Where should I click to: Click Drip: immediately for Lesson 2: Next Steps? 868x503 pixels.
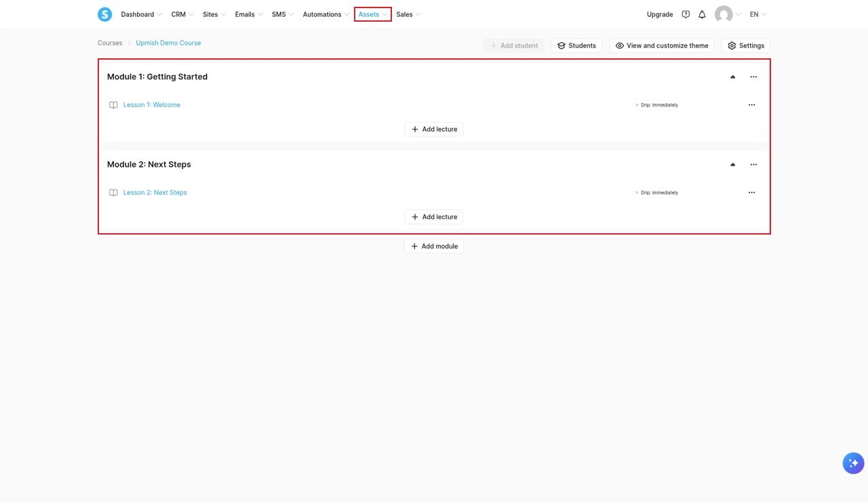point(656,193)
